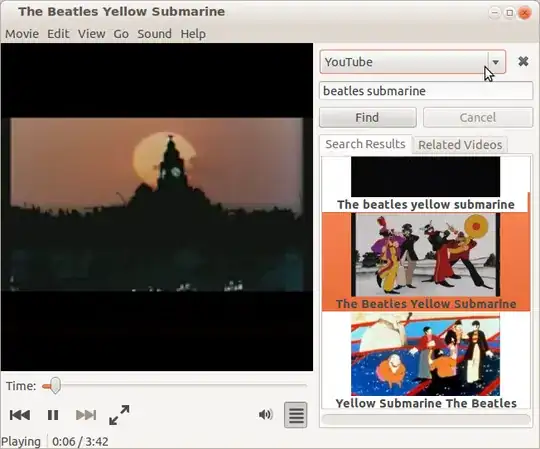This screenshot has width=540, height=449.
Task: Toggle the sidebar list button
Action: (x=295, y=415)
